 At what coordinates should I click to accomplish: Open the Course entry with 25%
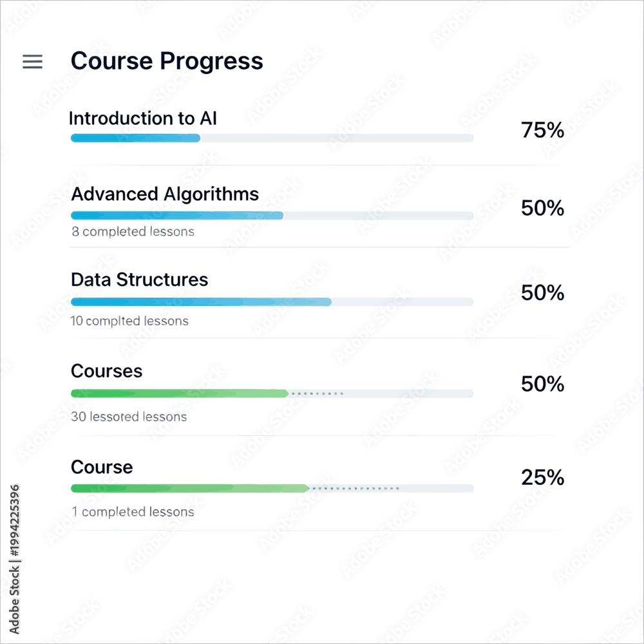coord(102,467)
